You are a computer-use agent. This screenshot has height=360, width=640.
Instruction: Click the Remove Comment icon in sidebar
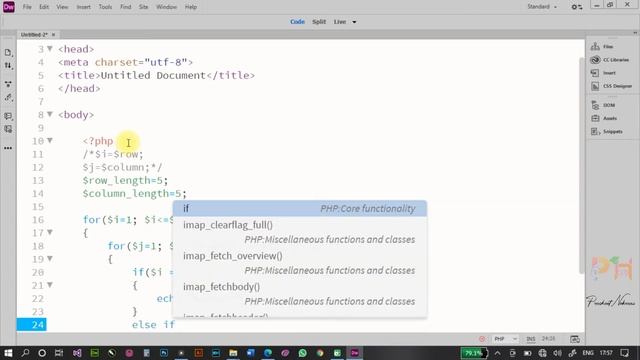8,129
